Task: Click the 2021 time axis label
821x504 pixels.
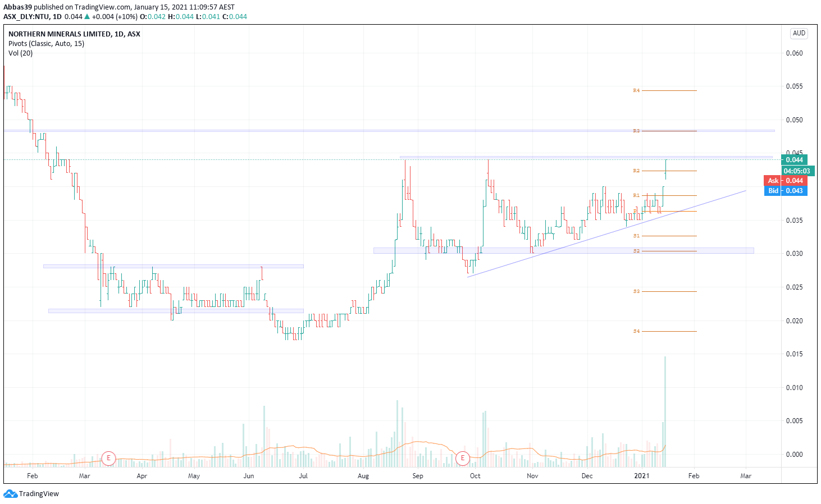Action: pyautogui.click(x=641, y=476)
